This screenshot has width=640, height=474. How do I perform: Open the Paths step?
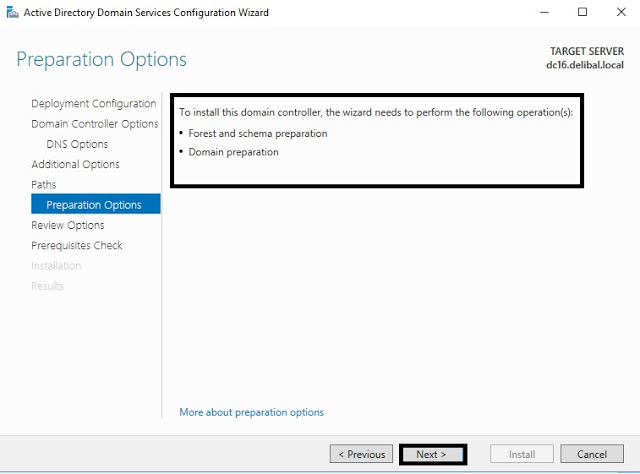44,185
